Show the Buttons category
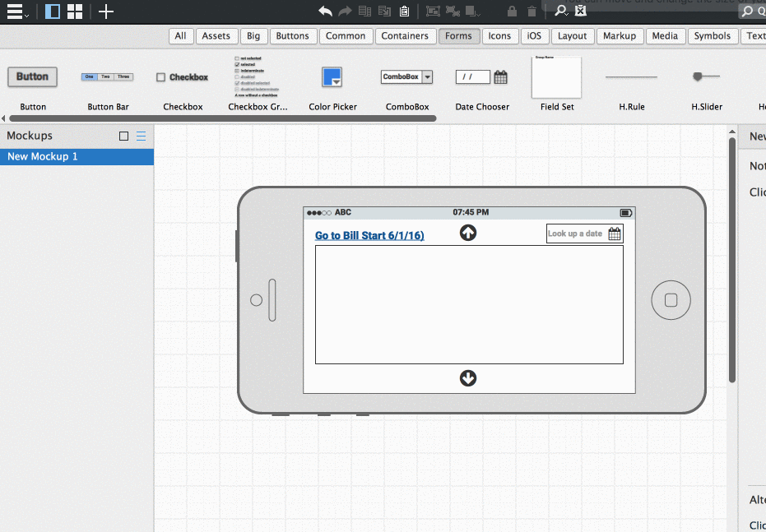Image resolution: width=766 pixels, height=532 pixels. (292, 36)
